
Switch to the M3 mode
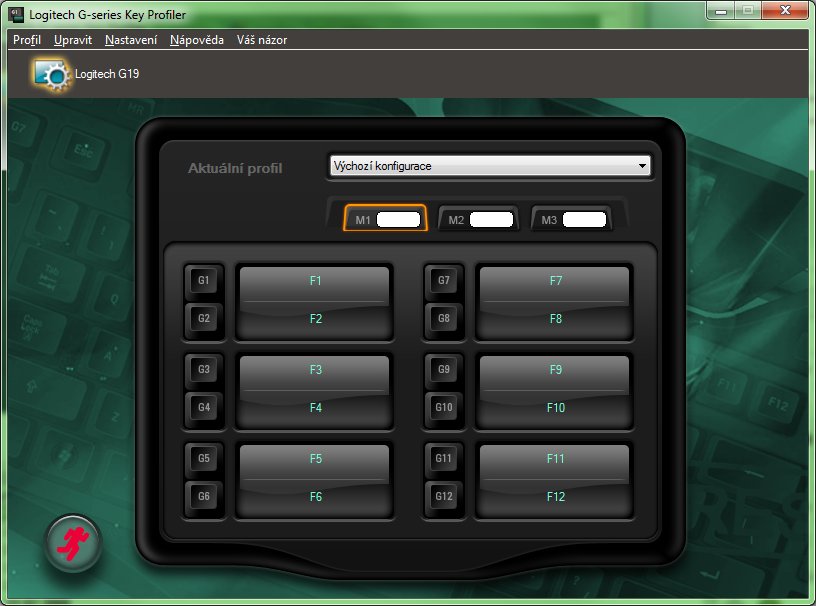pyautogui.click(x=572, y=219)
